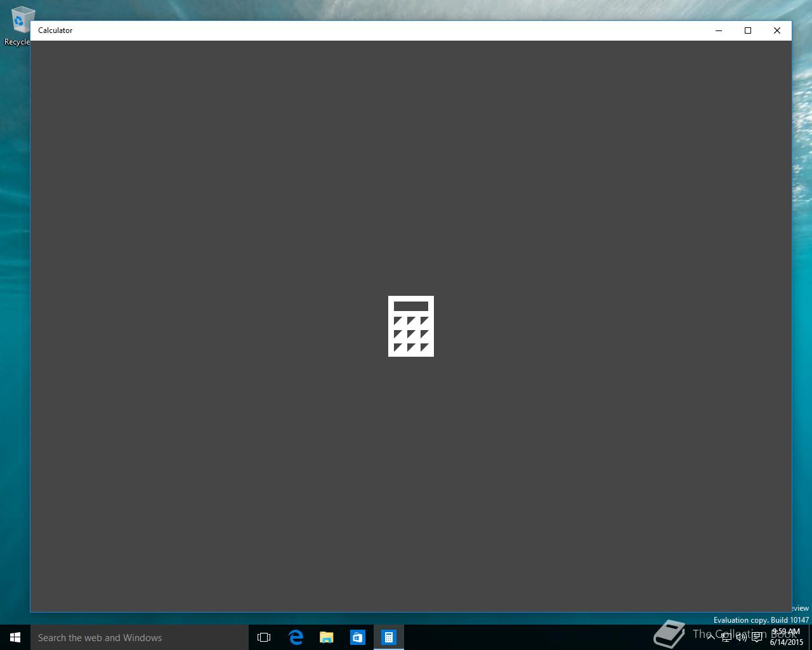Open the volume control tray icon

[x=742, y=637]
